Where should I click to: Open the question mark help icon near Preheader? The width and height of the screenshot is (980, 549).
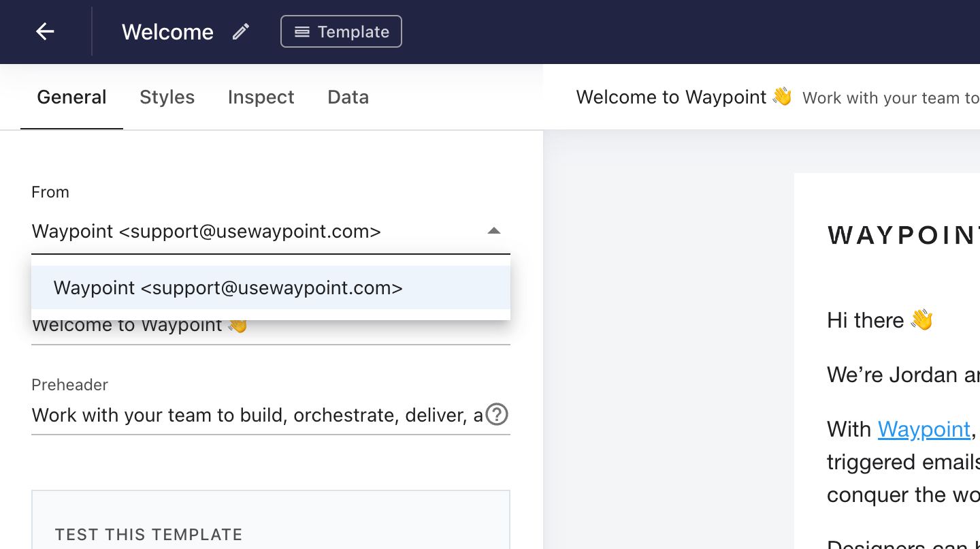(496, 415)
